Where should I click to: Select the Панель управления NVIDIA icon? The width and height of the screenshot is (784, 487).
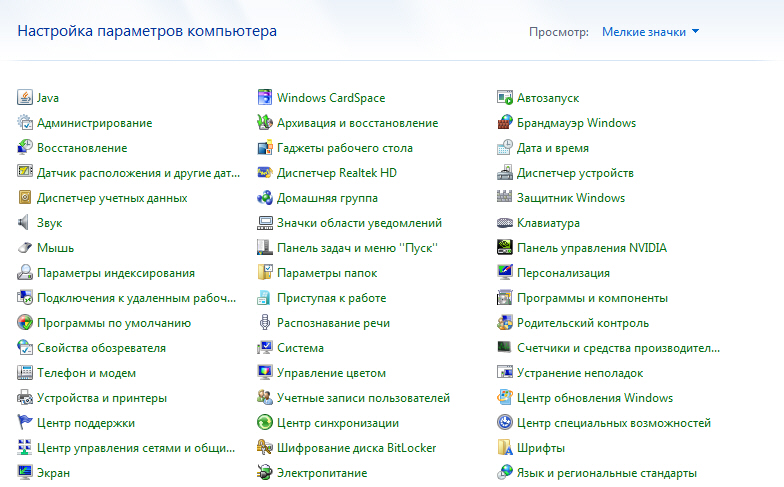pyautogui.click(x=506, y=248)
